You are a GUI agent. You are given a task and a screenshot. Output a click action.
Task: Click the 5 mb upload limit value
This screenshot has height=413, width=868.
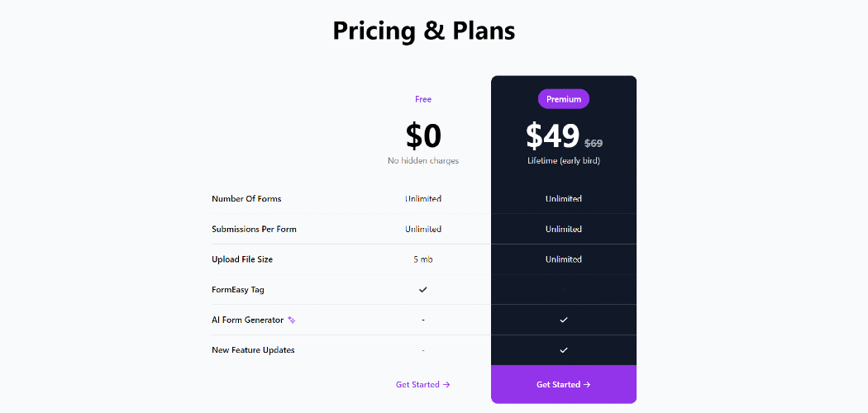tap(423, 259)
